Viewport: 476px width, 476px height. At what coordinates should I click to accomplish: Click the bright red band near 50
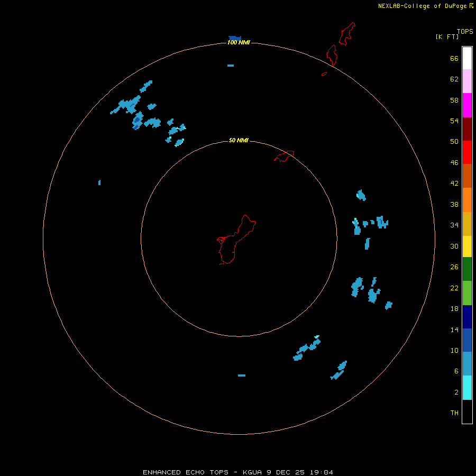point(467,152)
